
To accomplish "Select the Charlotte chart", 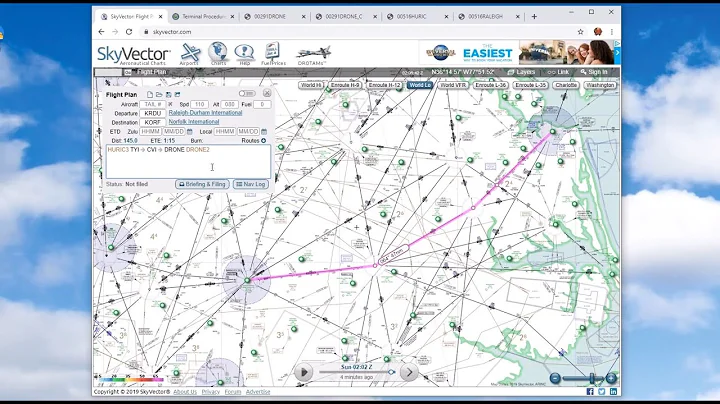I will point(566,85).
